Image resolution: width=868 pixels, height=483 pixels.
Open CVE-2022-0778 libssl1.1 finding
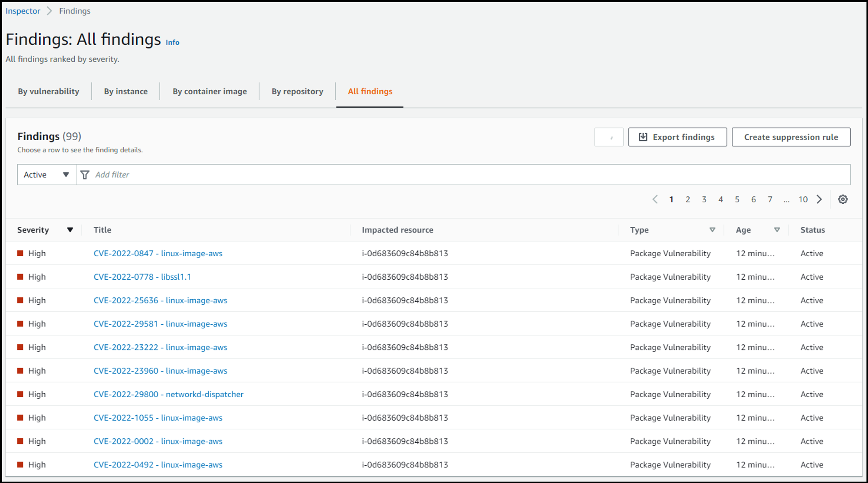coord(142,277)
